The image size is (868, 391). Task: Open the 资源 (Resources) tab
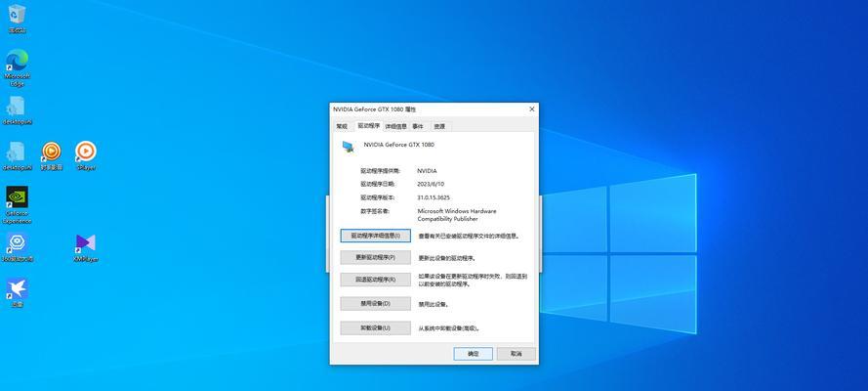pos(439,126)
